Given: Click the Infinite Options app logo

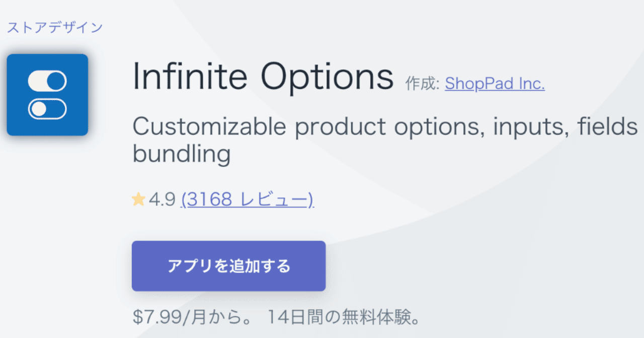Looking at the screenshot, I should pos(47,95).
